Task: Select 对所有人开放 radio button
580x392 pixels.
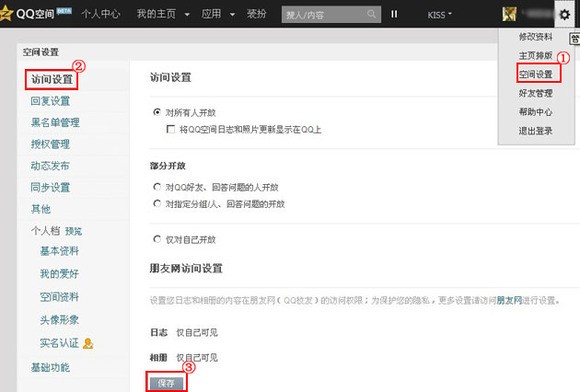Action: coord(157,112)
